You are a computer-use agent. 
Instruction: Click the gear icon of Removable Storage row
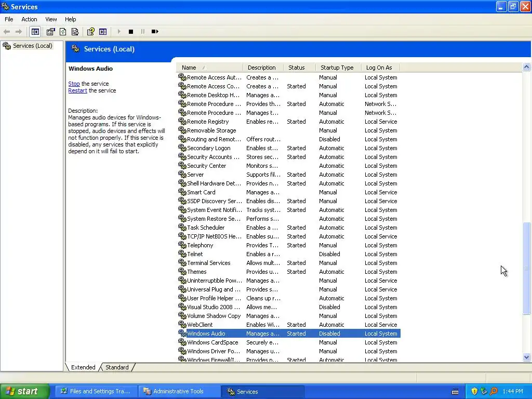point(182,130)
